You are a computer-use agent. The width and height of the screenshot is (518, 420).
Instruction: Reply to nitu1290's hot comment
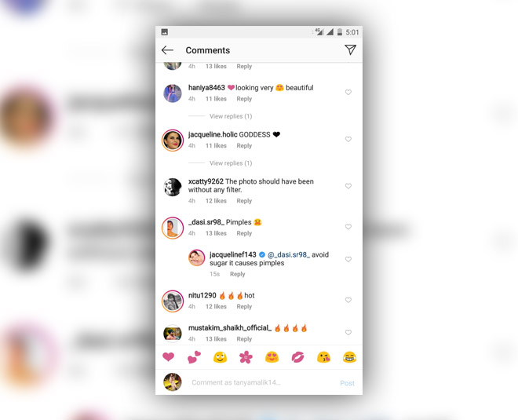pyautogui.click(x=244, y=307)
